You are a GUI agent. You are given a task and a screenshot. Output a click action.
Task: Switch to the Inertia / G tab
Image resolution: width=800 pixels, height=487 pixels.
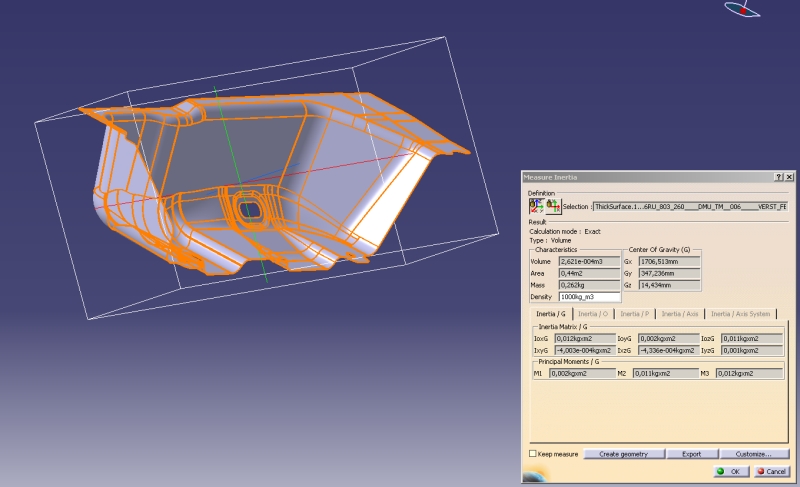point(549,314)
